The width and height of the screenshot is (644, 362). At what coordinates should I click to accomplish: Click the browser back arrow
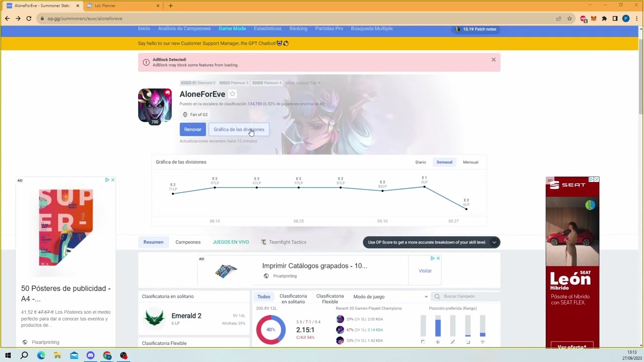click(7, 19)
